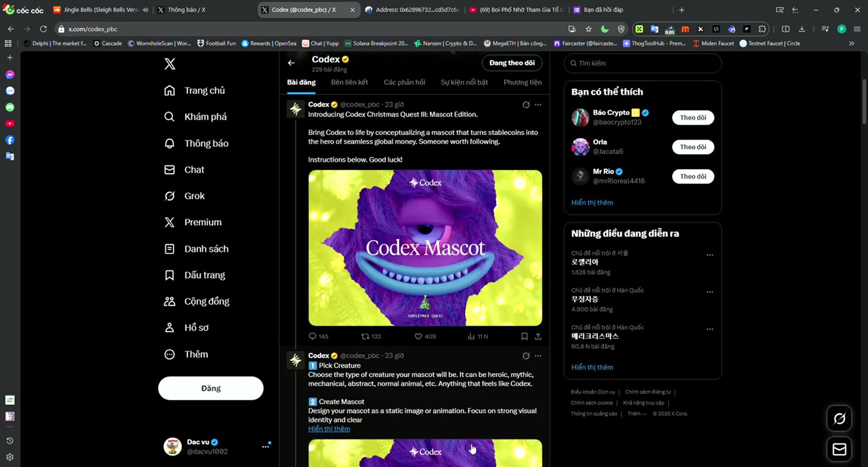Open more options on Mascot Edition post
Image resolution: width=868 pixels, height=467 pixels.
(538, 105)
